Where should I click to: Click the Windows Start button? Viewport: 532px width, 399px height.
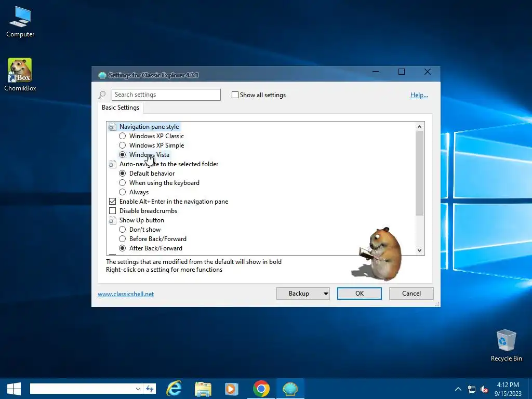(x=14, y=389)
